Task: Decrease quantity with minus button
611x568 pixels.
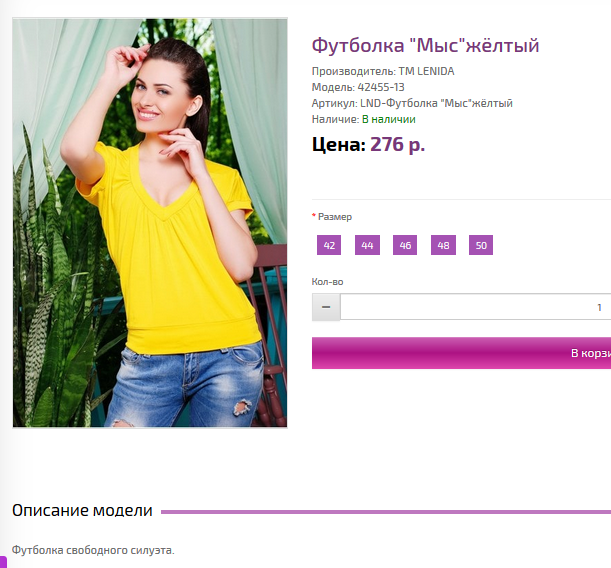Action: (326, 307)
